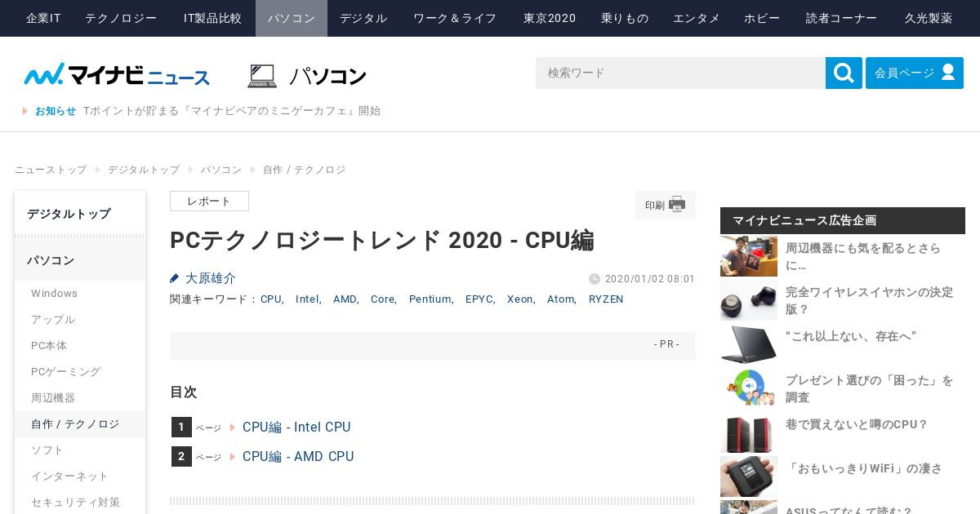Click the レポート category label

pyautogui.click(x=209, y=202)
